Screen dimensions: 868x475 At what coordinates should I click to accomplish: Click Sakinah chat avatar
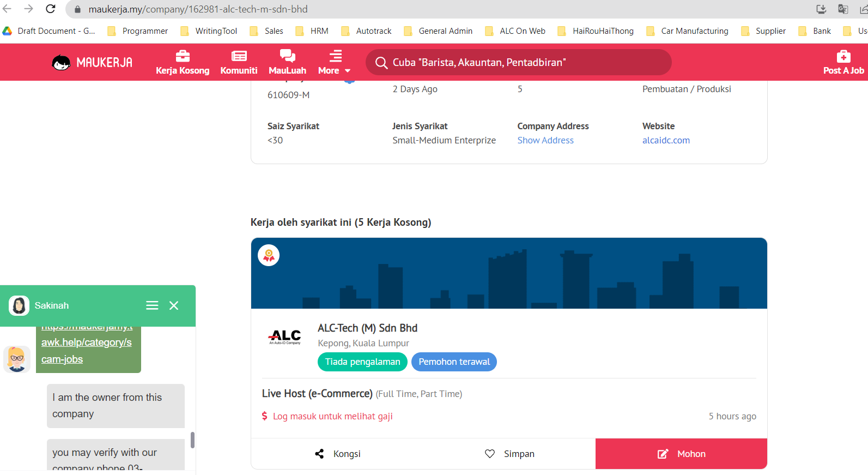pos(19,305)
